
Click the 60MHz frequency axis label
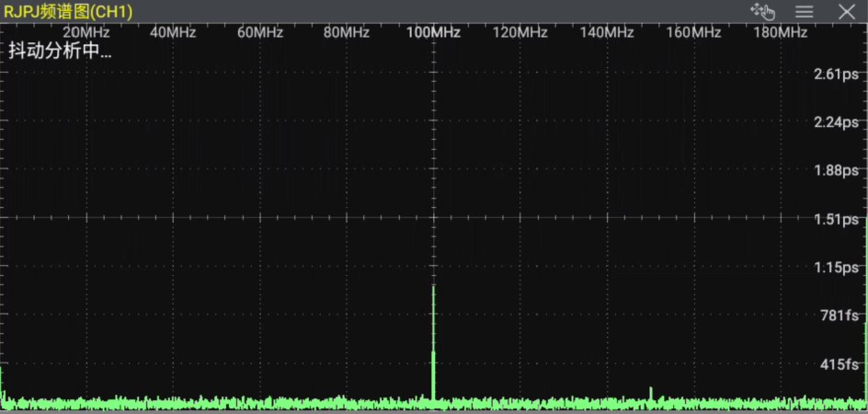pos(259,33)
